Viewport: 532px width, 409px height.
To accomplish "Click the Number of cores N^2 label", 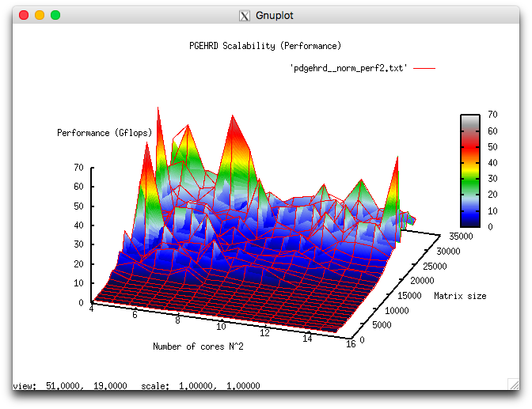I will pos(198,347).
